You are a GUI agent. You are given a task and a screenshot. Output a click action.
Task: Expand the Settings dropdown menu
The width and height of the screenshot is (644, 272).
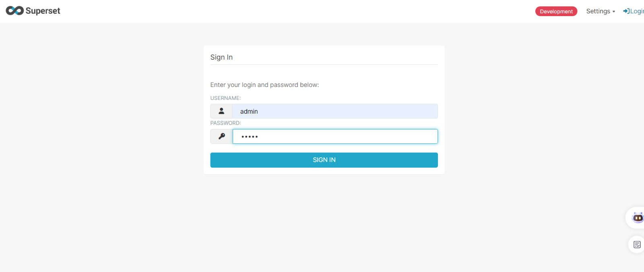(x=601, y=11)
